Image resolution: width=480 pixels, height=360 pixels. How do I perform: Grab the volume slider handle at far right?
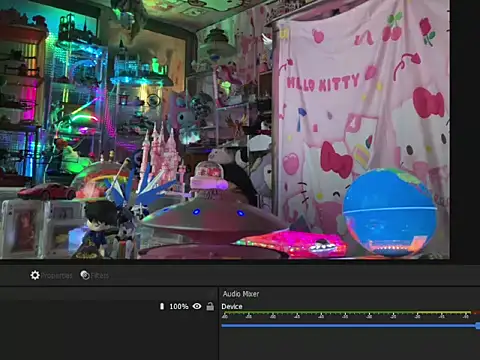(x=478, y=325)
